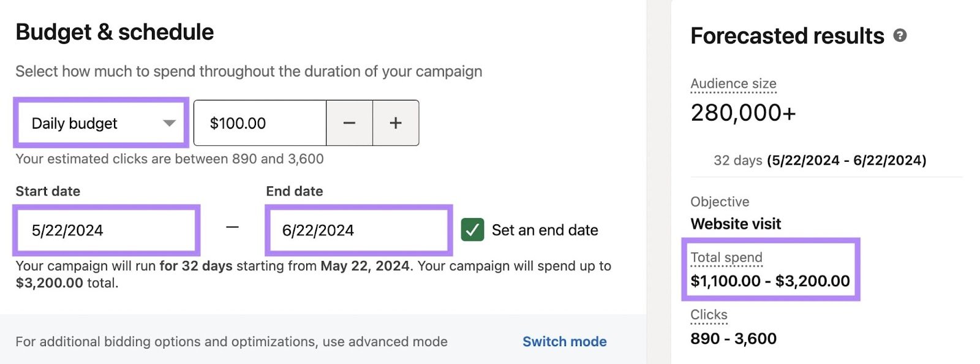Viewport: 980px width, 364px height.
Task: Show the Total spend definition tooltip
Action: [726, 257]
